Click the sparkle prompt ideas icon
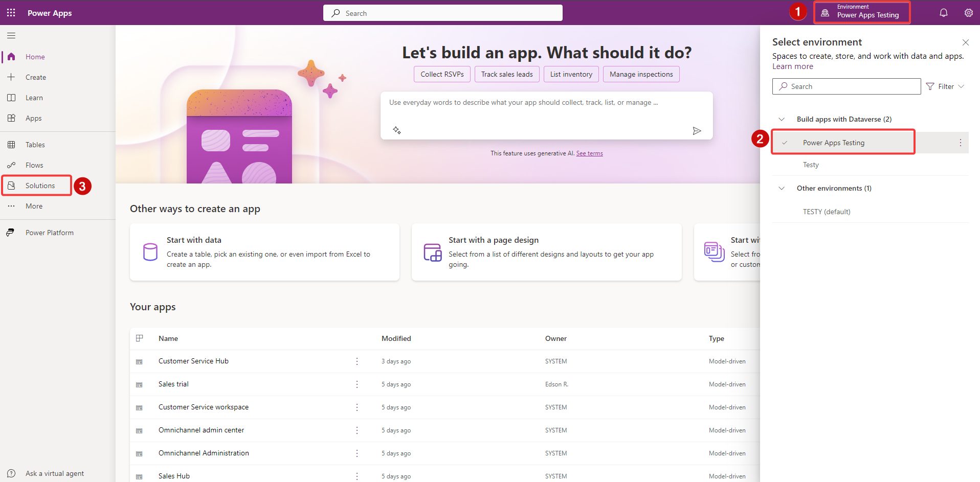 pyautogui.click(x=396, y=130)
